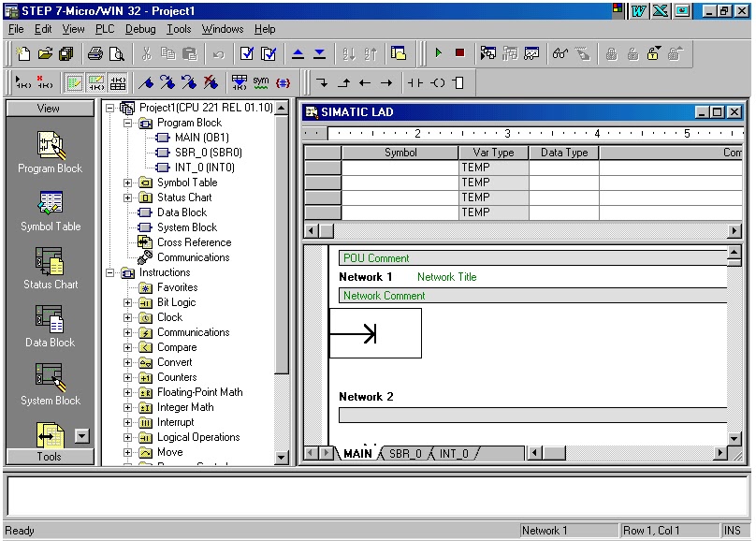The height and width of the screenshot is (541, 756).
Task: Put PLC in STOP mode (red square)
Action: [x=460, y=53]
